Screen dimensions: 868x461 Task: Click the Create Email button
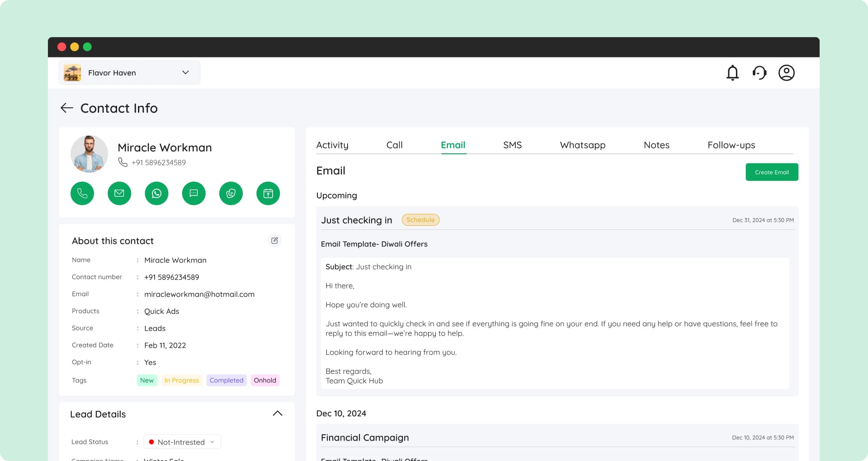tap(772, 172)
